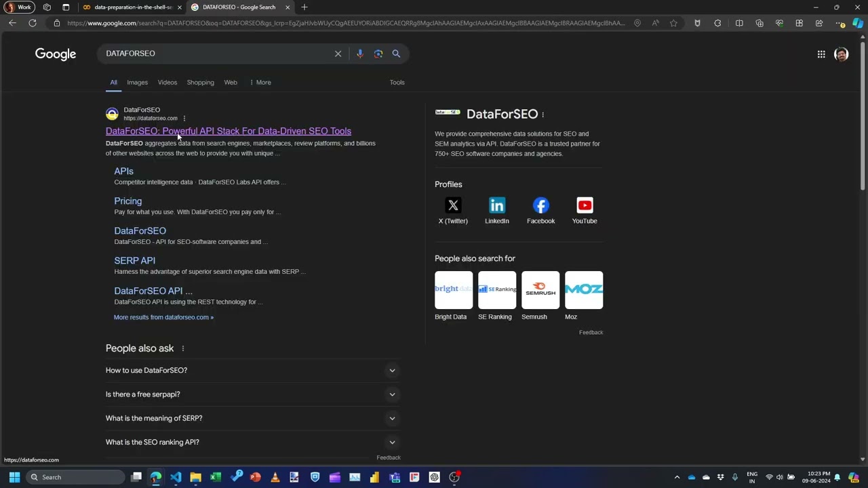Select the All results tab

113,83
